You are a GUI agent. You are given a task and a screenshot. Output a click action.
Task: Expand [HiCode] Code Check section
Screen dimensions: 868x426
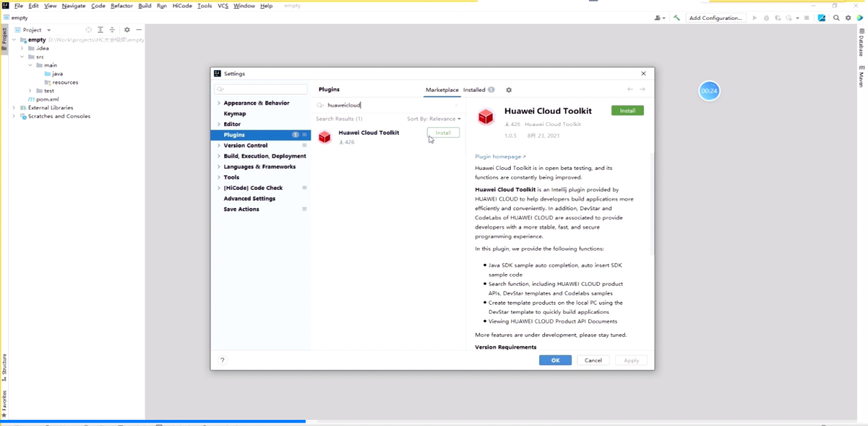click(219, 188)
